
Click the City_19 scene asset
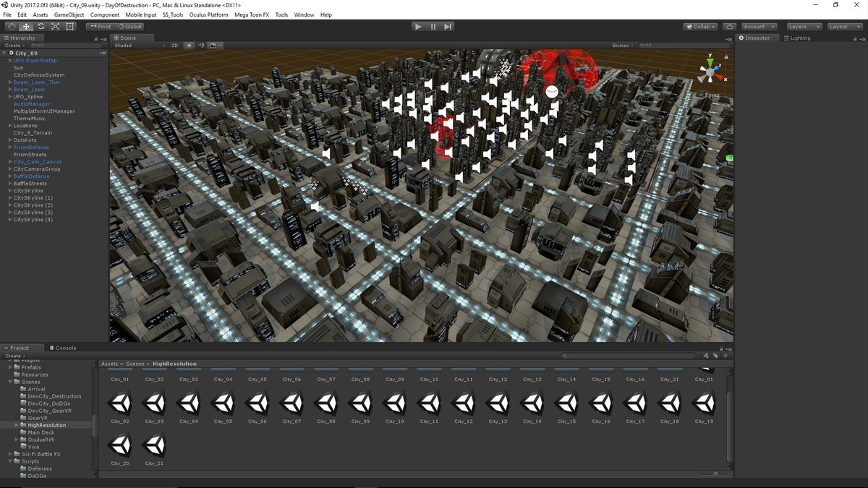[705, 407]
